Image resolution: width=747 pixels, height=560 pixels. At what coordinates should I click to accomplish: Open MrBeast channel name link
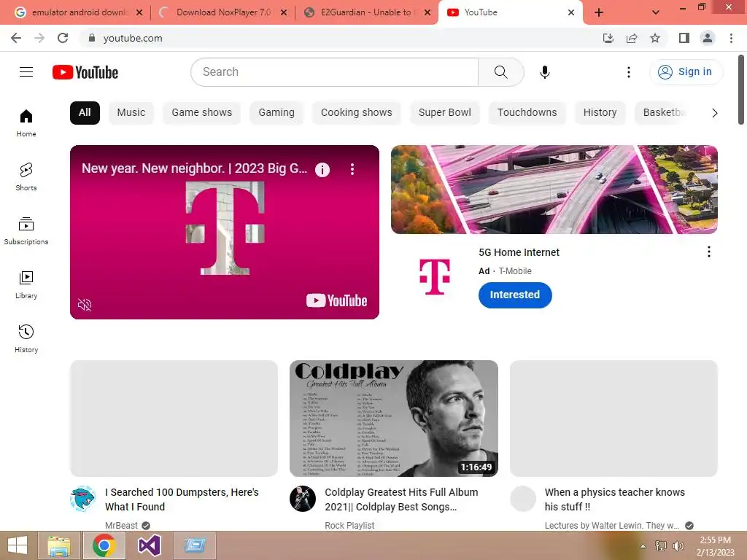pyautogui.click(x=121, y=526)
